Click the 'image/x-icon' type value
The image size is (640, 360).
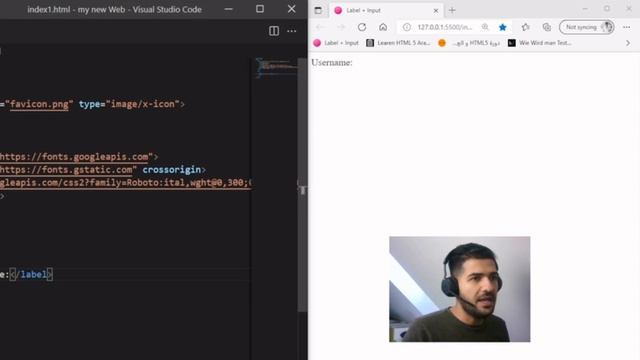coord(142,104)
